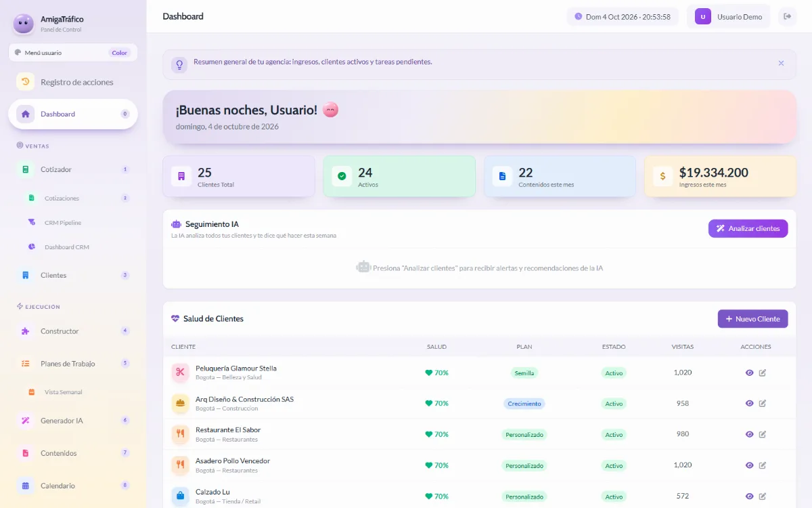Click the Calendario grid icon
This screenshot has height=508, width=812.
25,486
